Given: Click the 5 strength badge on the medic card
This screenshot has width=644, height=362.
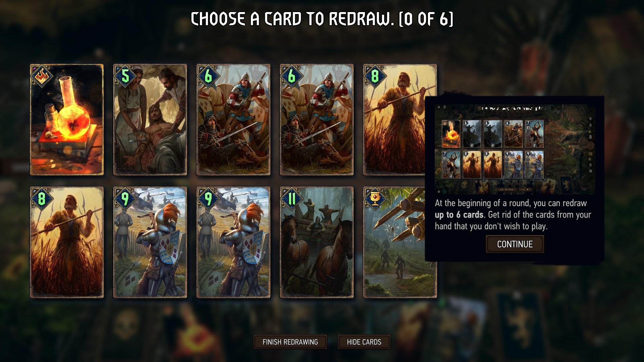Looking at the screenshot, I should point(125,76).
